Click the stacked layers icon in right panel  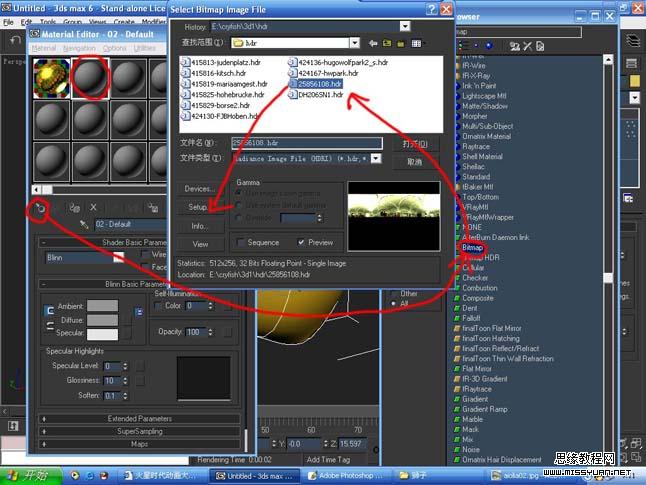click(x=632, y=41)
